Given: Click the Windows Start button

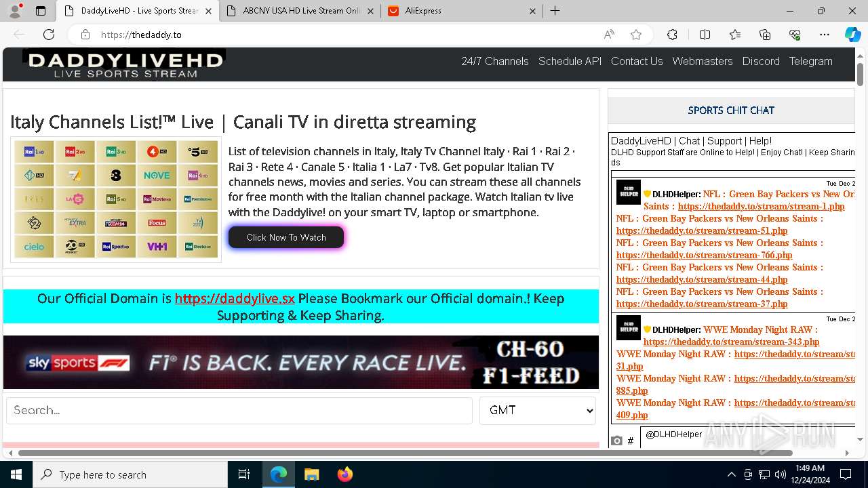Looking at the screenshot, I should 16,474.
